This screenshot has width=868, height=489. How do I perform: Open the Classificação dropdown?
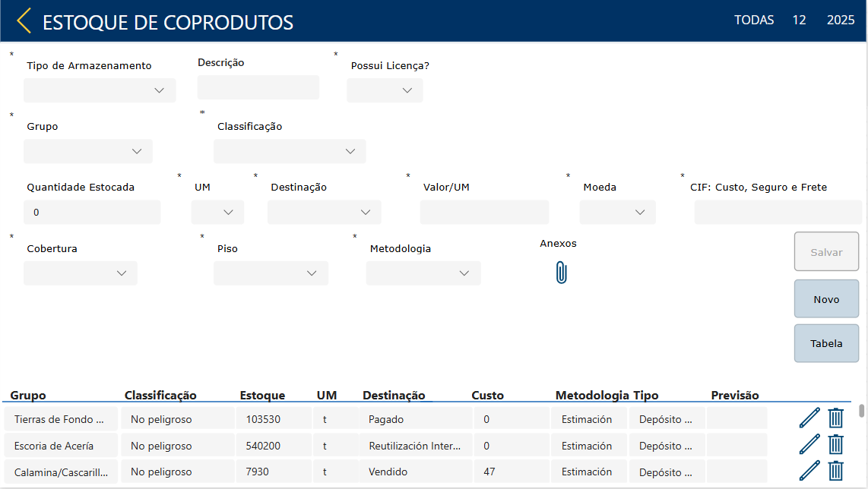tap(290, 151)
